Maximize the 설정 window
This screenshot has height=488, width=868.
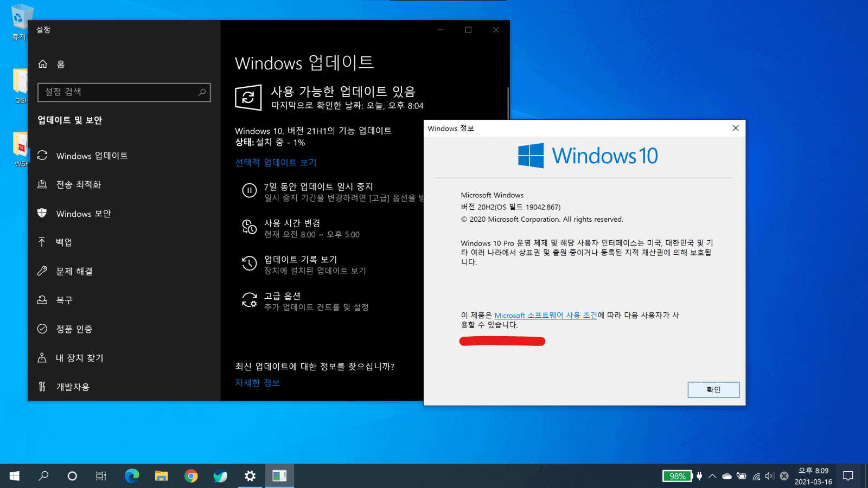point(468,30)
